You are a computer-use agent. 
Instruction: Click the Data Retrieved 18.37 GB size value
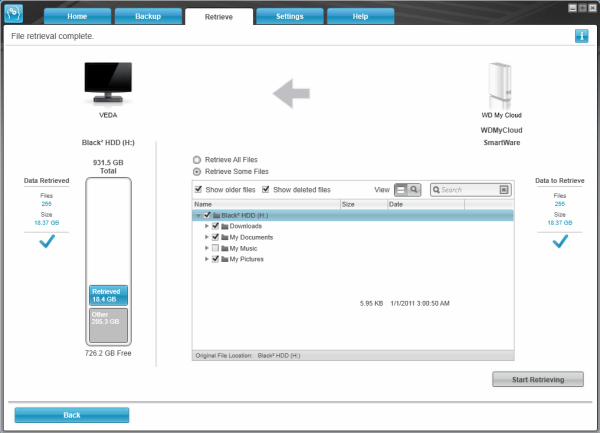pos(47,223)
